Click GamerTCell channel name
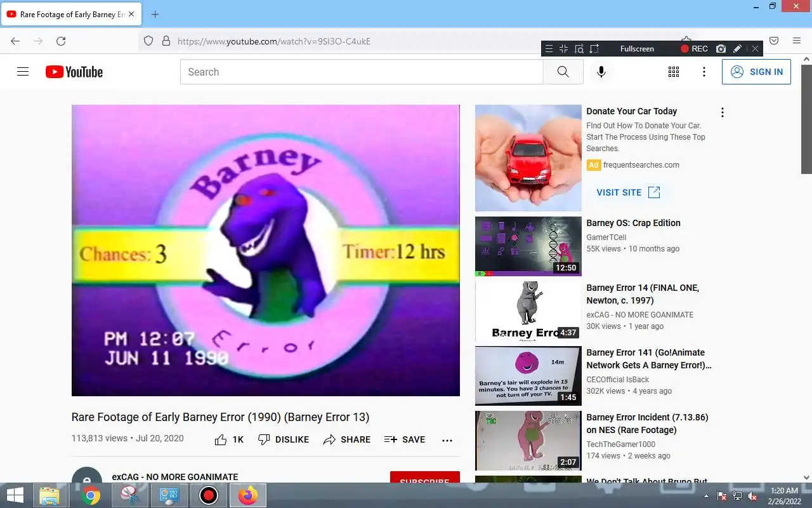The image size is (812, 508). tap(606, 237)
